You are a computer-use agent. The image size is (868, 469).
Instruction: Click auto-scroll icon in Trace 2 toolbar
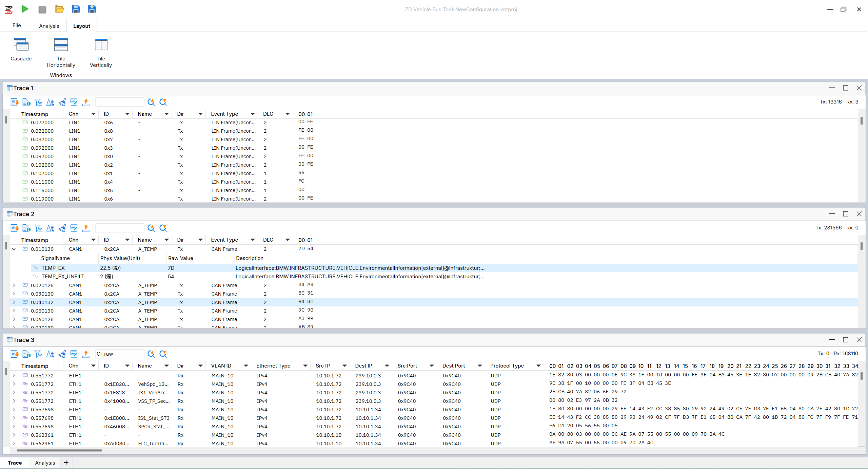(x=14, y=228)
